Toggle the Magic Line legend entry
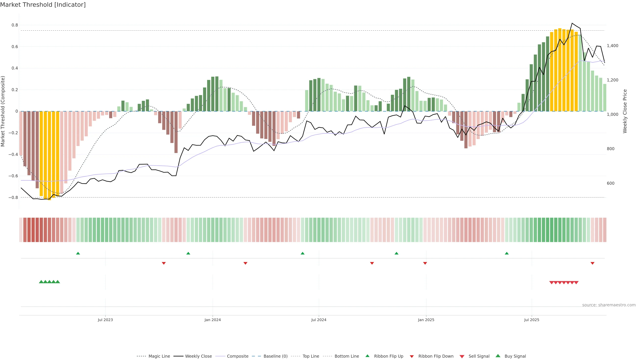 tap(159, 356)
